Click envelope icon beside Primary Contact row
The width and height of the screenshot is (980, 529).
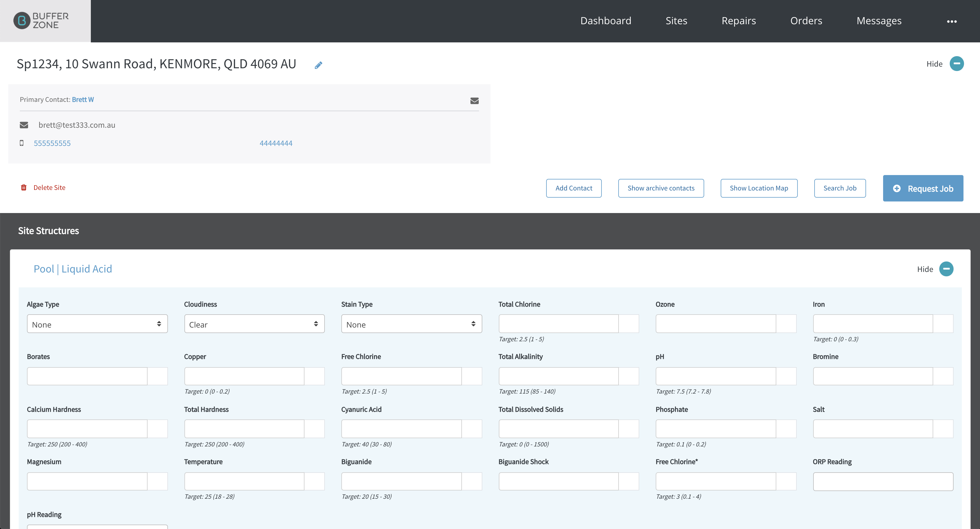[474, 101]
